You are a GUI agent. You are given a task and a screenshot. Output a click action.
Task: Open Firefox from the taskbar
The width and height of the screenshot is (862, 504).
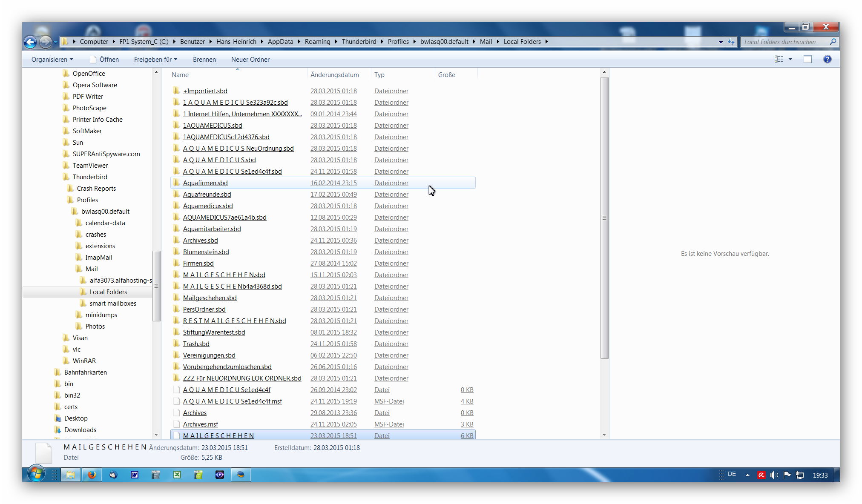coord(92,475)
